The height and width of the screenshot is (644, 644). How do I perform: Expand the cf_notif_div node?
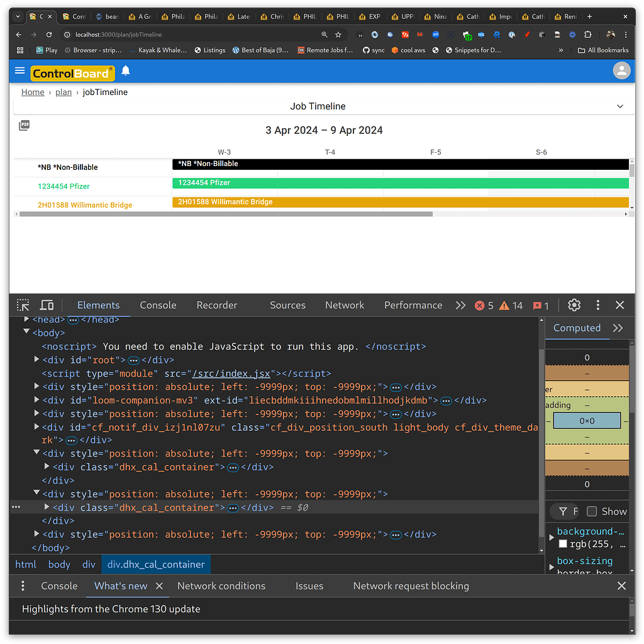click(x=36, y=427)
